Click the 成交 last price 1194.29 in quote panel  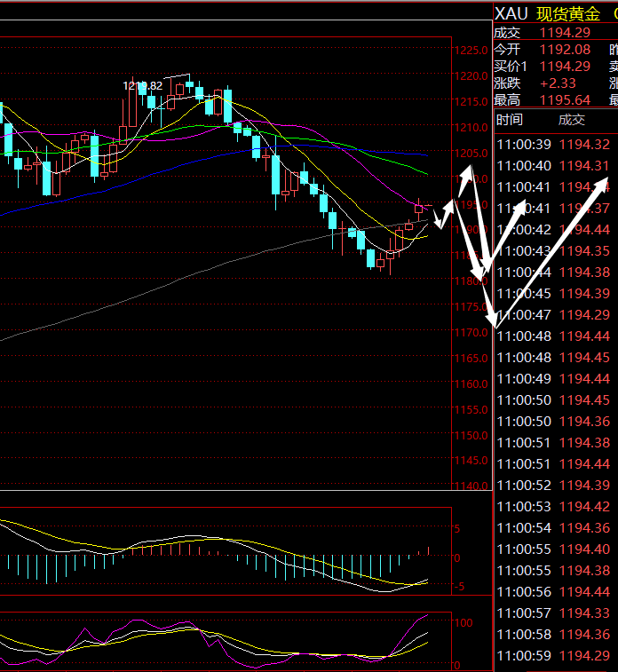coord(565,33)
